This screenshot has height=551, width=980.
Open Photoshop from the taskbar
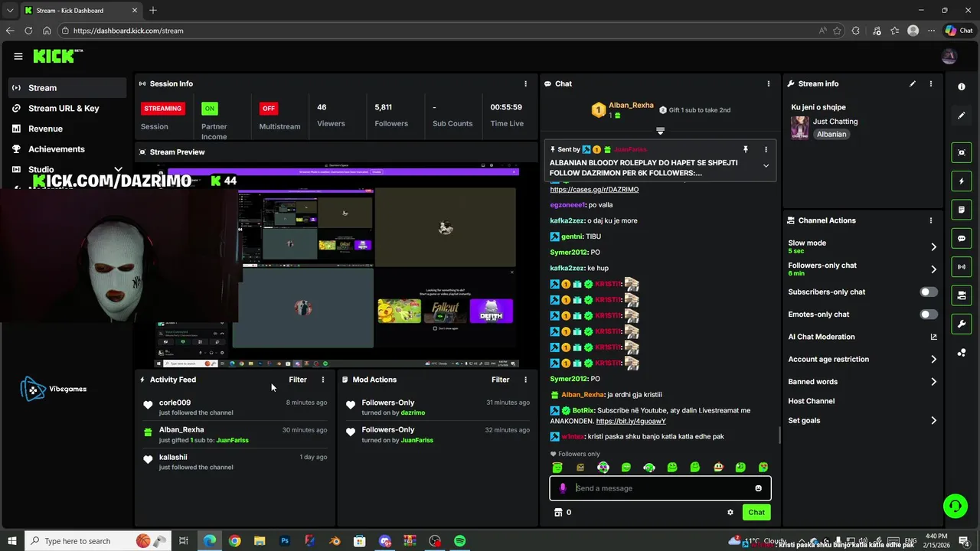(285, 541)
